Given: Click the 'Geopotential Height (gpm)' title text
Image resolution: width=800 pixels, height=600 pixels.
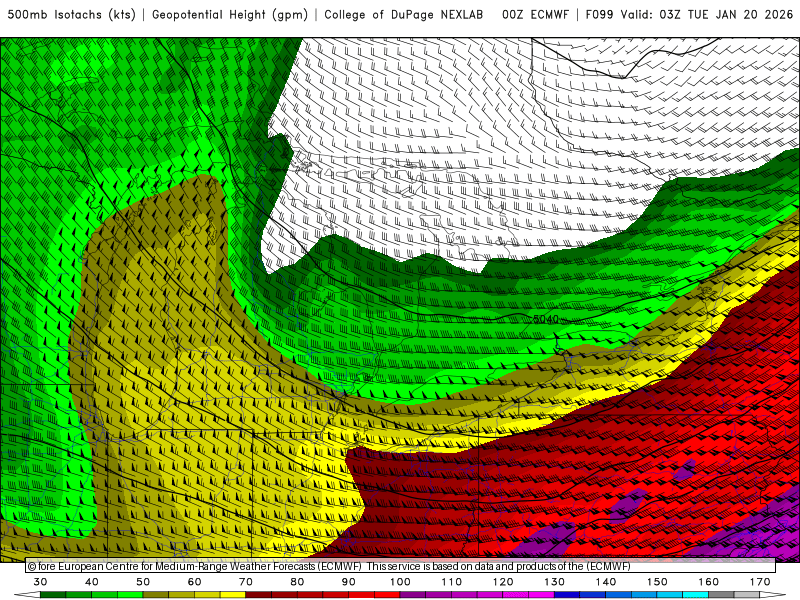Looking at the screenshot, I should point(230,15).
